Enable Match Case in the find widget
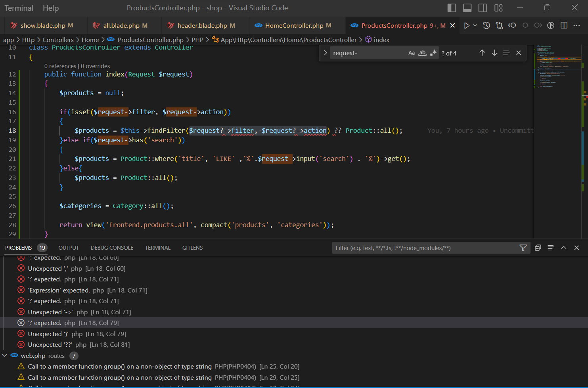 [412, 52]
